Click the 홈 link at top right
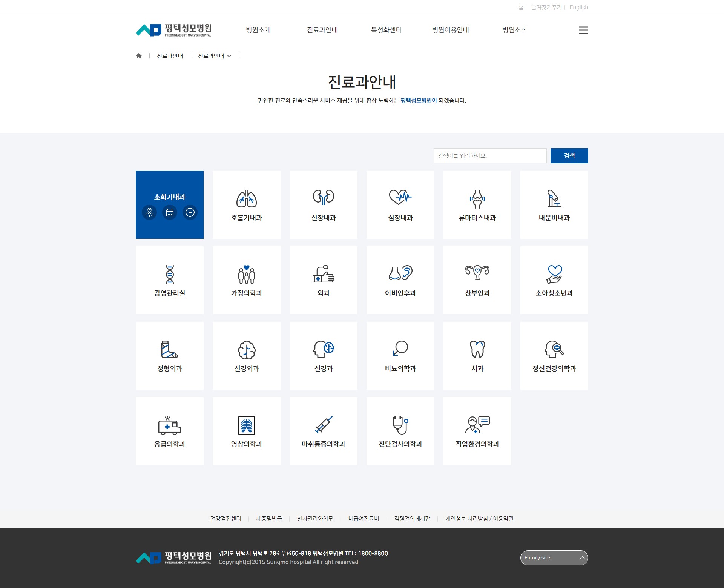724x588 pixels. click(x=521, y=7)
